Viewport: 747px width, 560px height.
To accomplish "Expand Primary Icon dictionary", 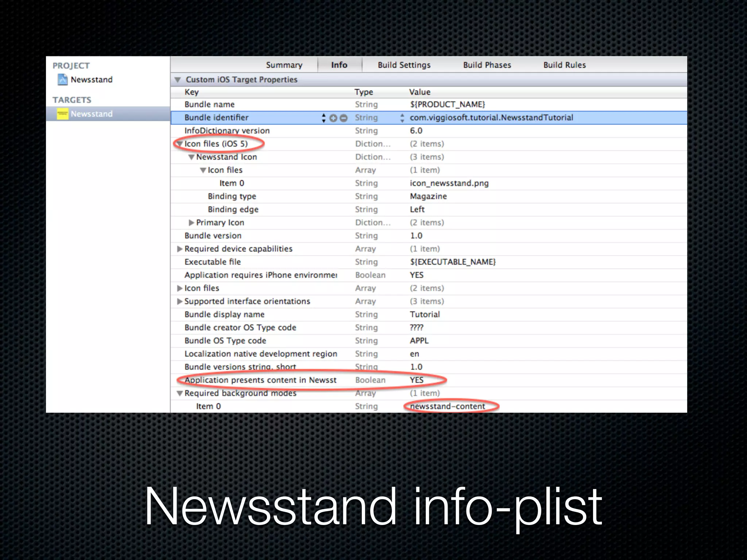I will pyautogui.click(x=191, y=223).
